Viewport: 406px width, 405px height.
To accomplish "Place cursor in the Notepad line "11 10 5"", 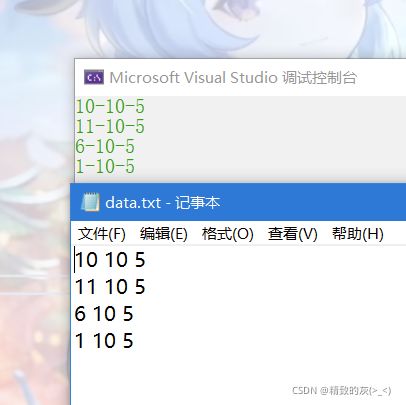I will [110, 287].
